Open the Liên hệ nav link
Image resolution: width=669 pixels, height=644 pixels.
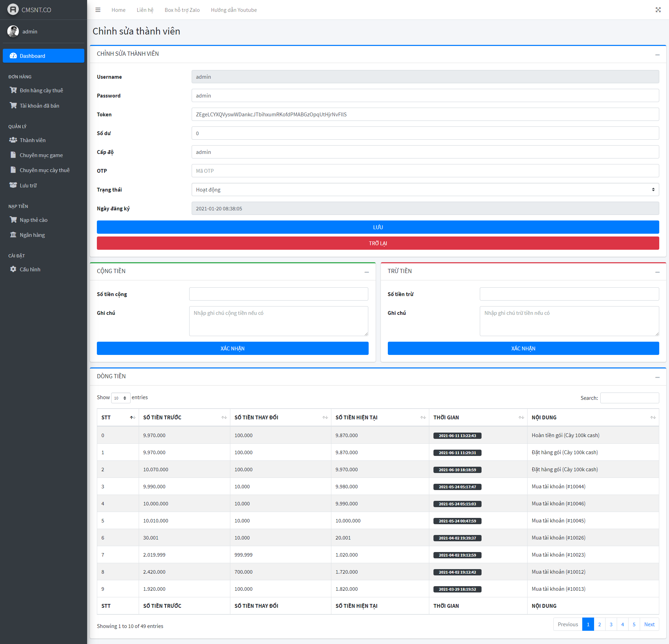[x=145, y=10]
